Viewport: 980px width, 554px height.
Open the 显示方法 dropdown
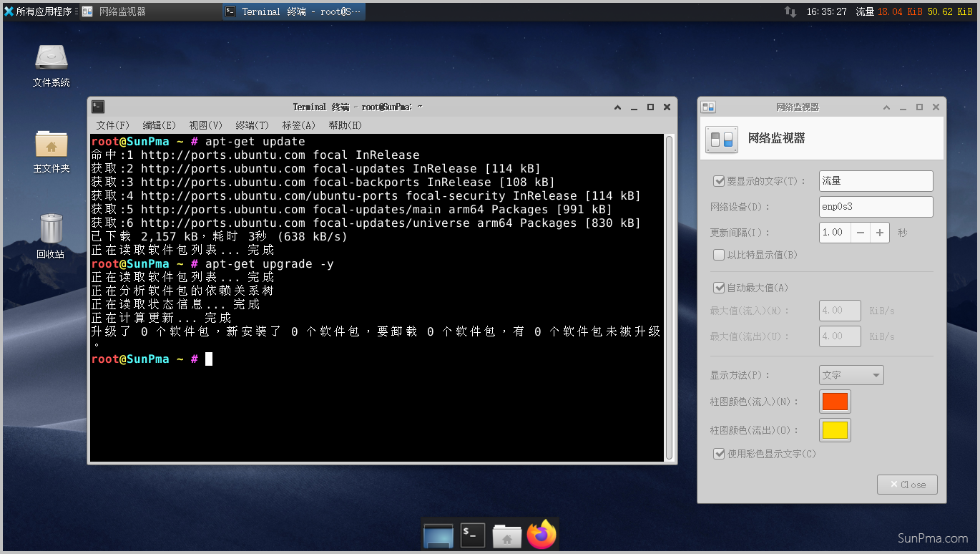pyautogui.click(x=851, y=375)
